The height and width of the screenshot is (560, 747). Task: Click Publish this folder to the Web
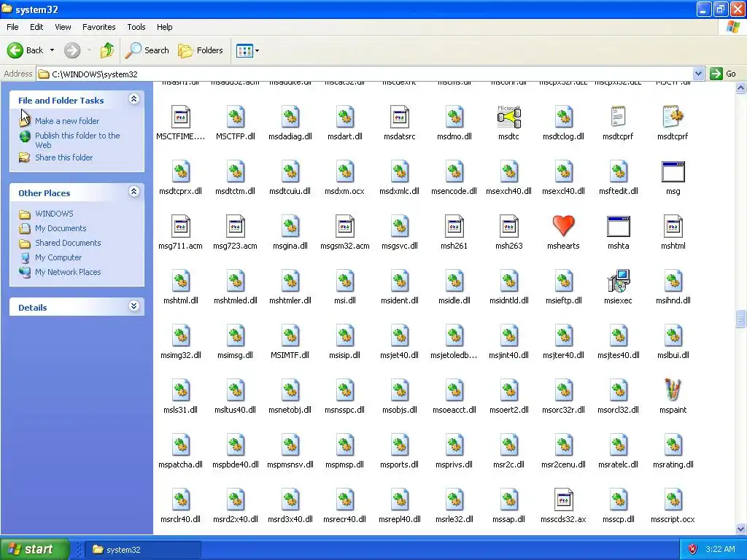point(77,140)
